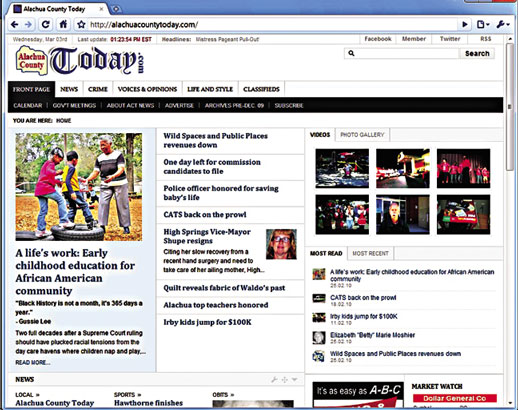
Task: Go to the browser Home icon
Action: click(x=63, y=24)
